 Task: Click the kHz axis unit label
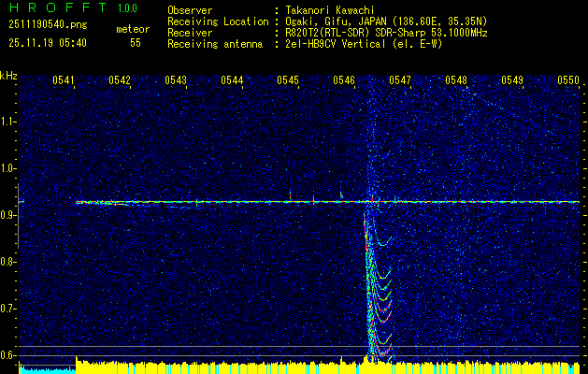pyautogui.click(x=9, y=76)
